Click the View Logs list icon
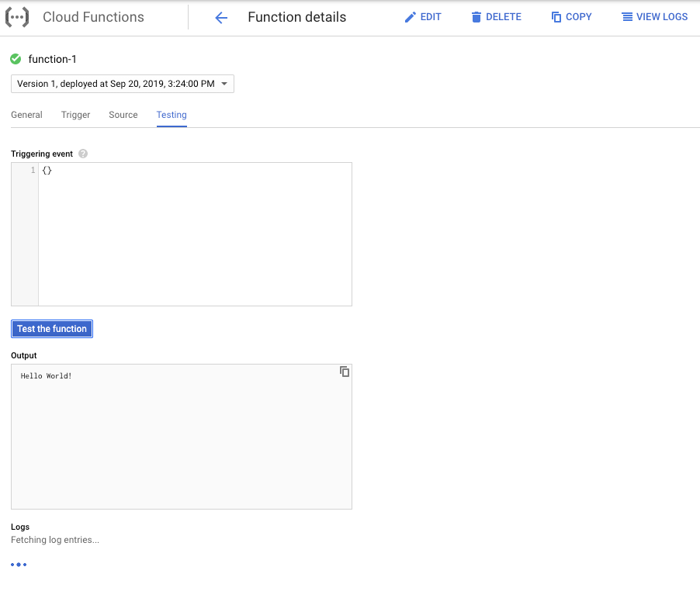This screenshot has width=700, height=591. point(627,17)
